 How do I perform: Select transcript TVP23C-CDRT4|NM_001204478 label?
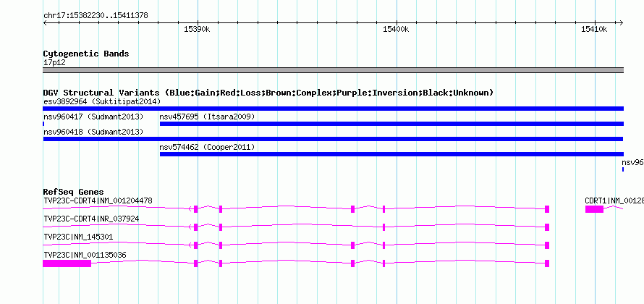[x=98, y=201]
